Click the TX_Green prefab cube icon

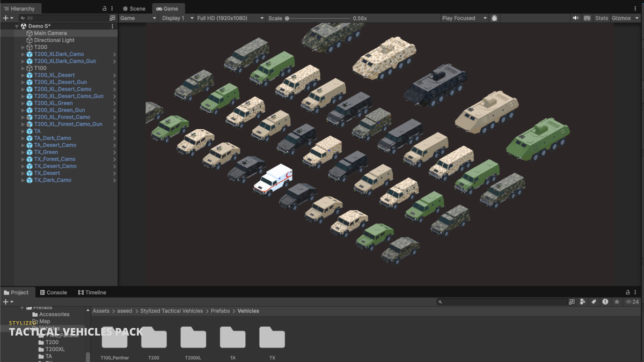(30, 152)
